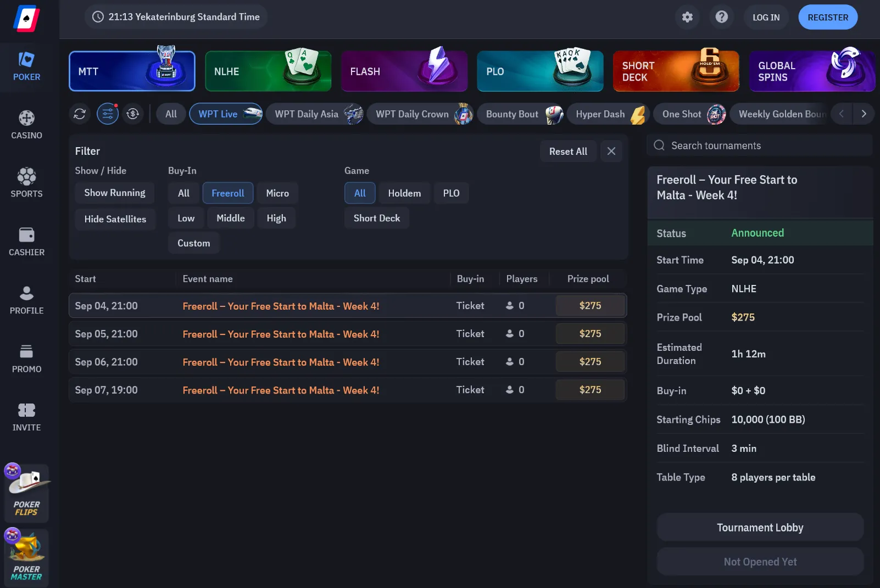The height and width of the screenshot is (588, 880).
Task: Click the clock time zone display
Action: point(176,17)
